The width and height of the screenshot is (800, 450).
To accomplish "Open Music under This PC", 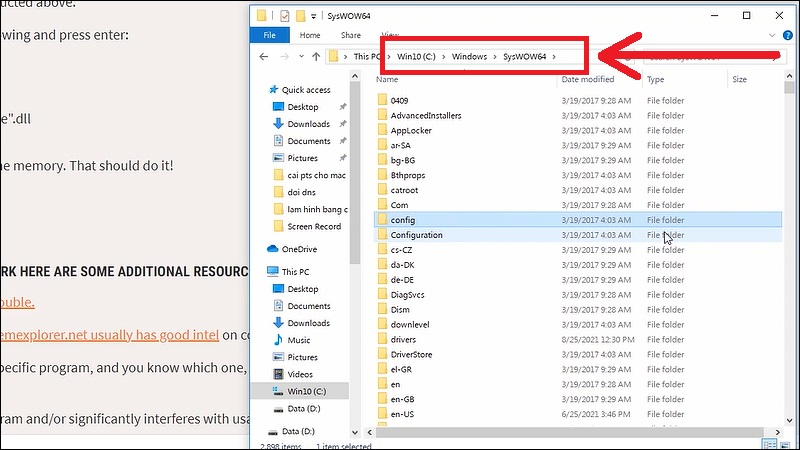I will [298, 340].
